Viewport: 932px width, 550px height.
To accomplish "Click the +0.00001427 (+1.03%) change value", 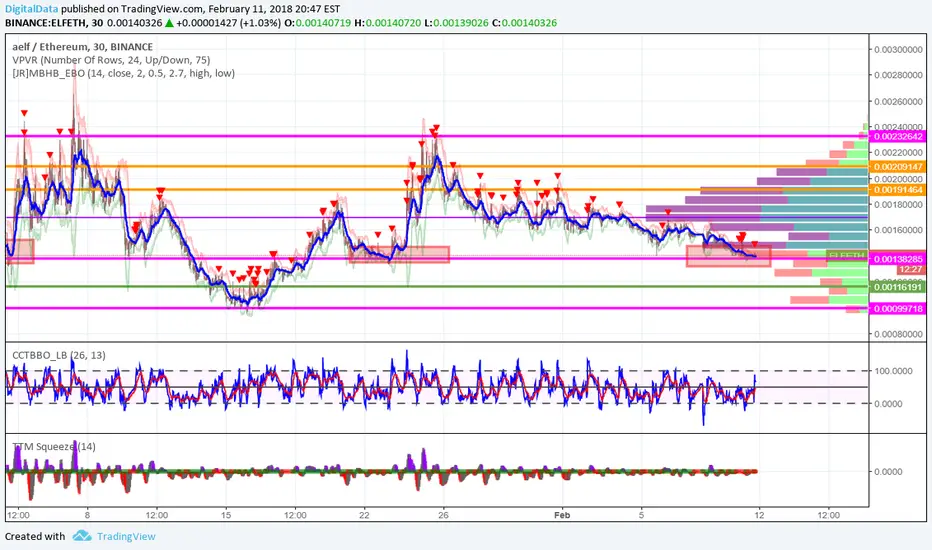I will tap(228, 23).
